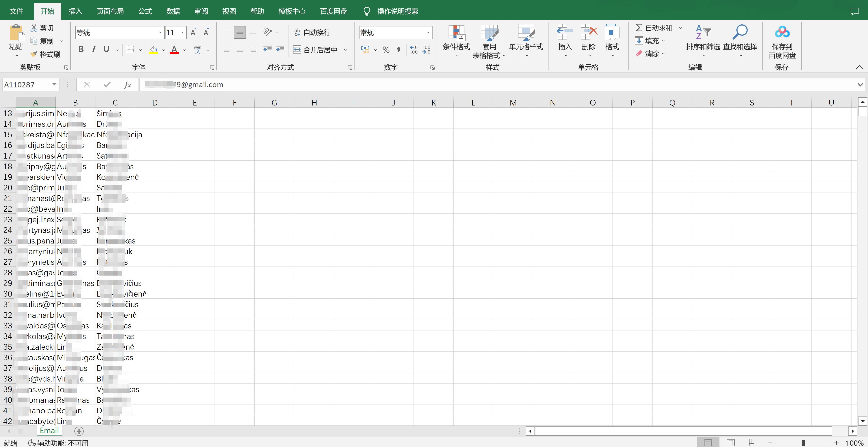Save to Baidu Netdisk (保存到百度网盘)
The image size is (868, 447).
(782, 42)
